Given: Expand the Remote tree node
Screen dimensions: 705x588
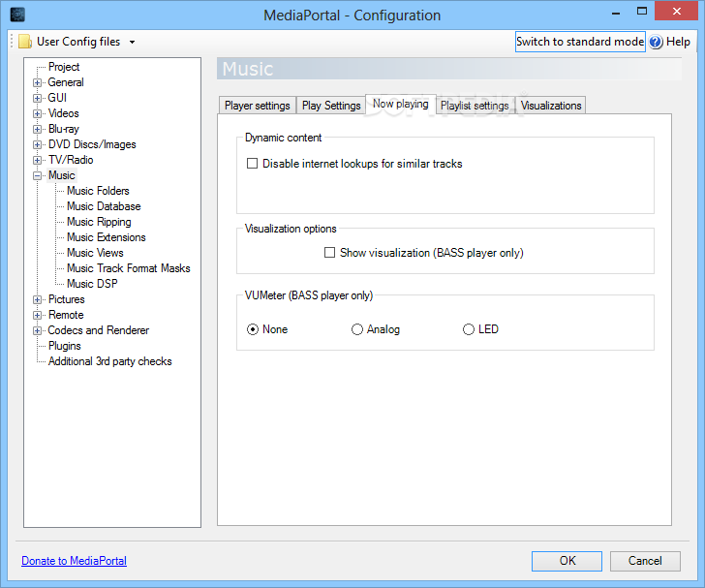Looking at the screenshot, I should pyautogui.click(x=38, y=316).
